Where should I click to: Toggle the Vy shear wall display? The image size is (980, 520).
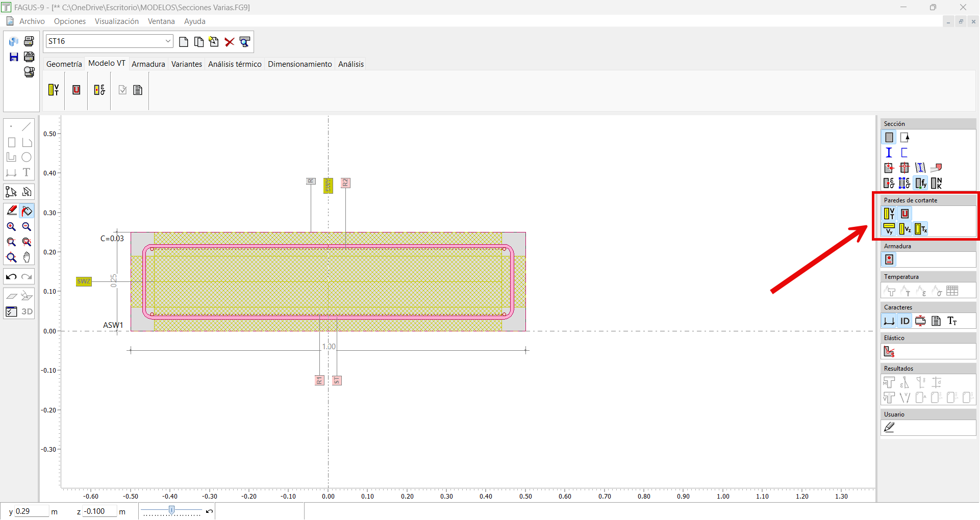point(889,229)
